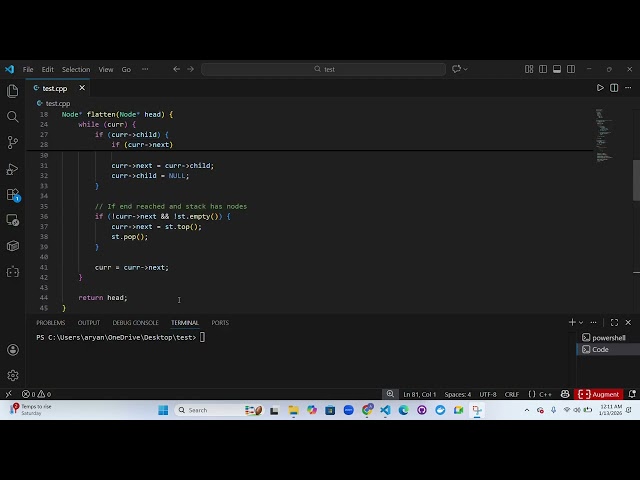The image size is (640, 480).
Task: Select the test.cpp editor tab
Action: (x=59, y=88)
